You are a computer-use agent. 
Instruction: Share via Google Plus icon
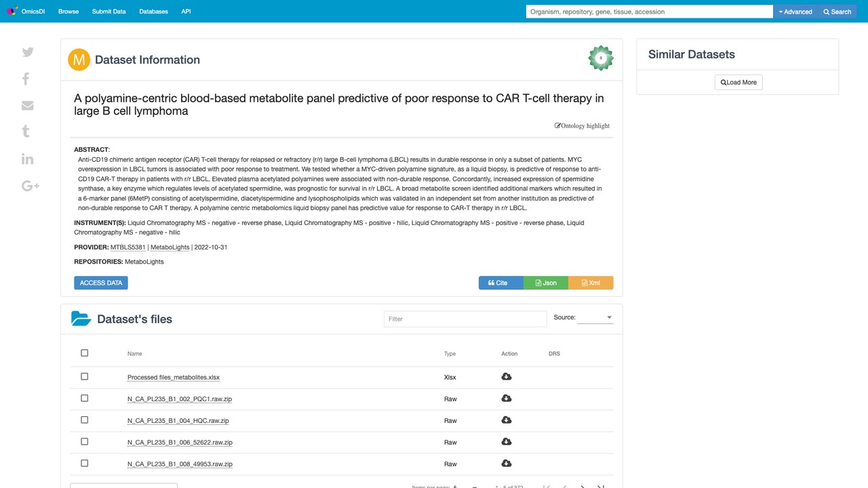click(31, 186)
